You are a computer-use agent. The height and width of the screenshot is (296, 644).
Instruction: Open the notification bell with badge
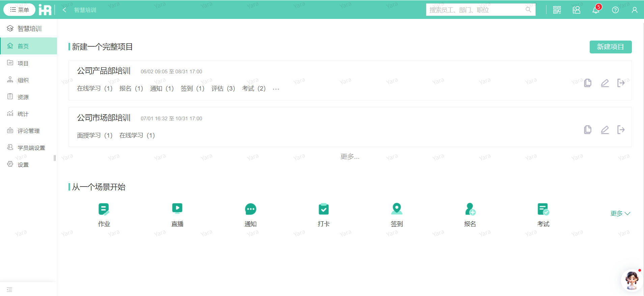pos(596,10)
